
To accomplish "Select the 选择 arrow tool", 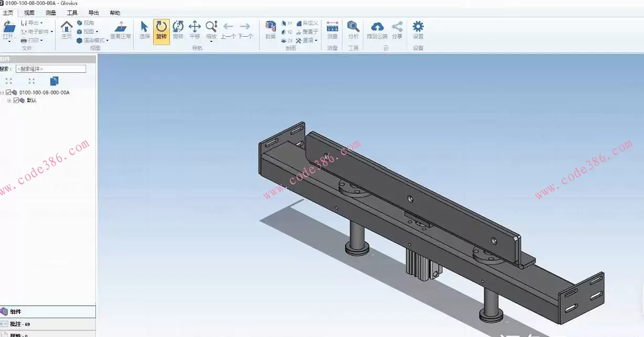I will (145, 30).
